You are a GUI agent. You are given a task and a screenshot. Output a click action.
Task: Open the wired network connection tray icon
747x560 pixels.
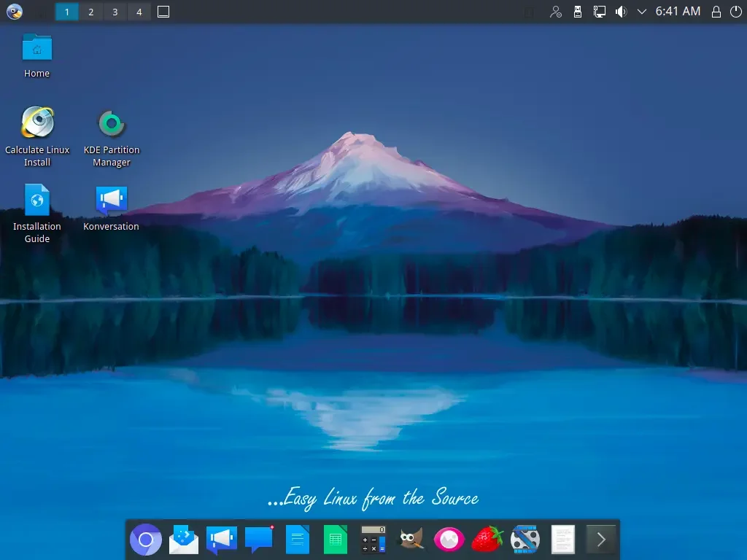tap(600, 12)
